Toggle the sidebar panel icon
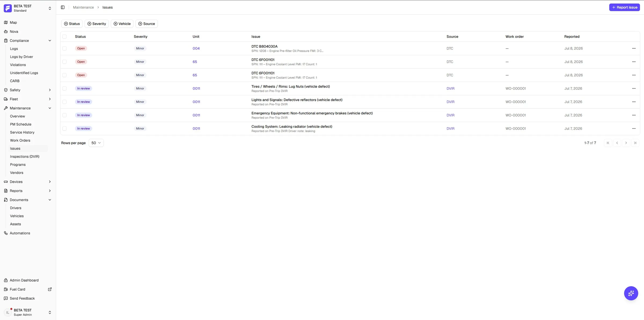The height and width of the screenshot is (320, 644). pos(63,7)
